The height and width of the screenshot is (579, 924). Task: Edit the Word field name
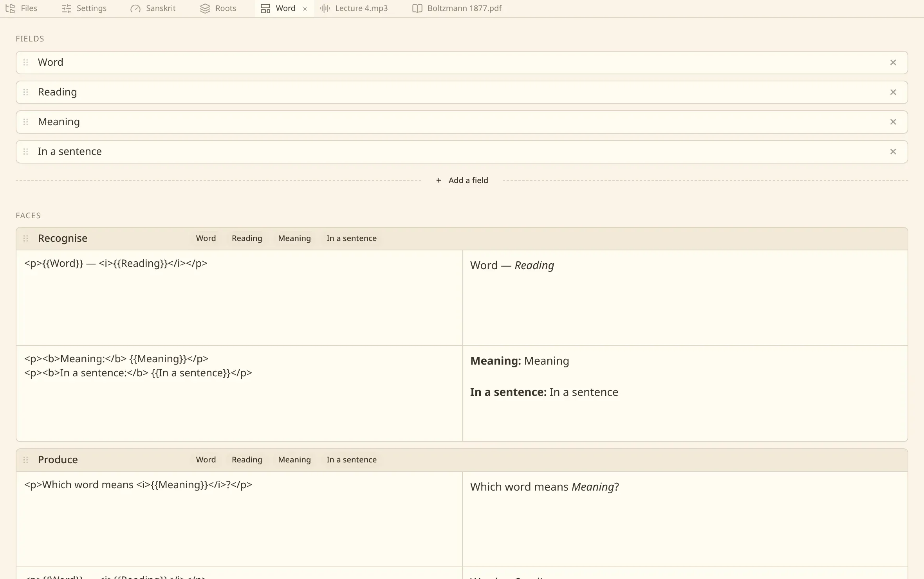[x=458, y=63]
